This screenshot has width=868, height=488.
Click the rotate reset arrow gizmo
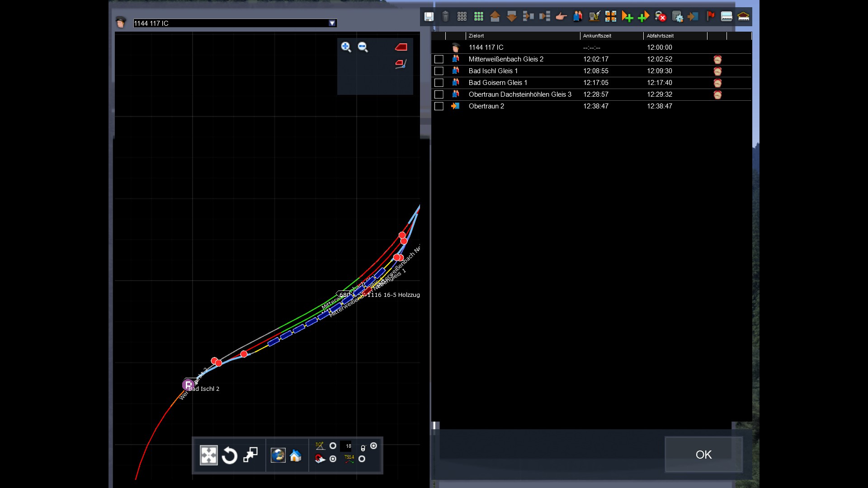tap(230, 455)
